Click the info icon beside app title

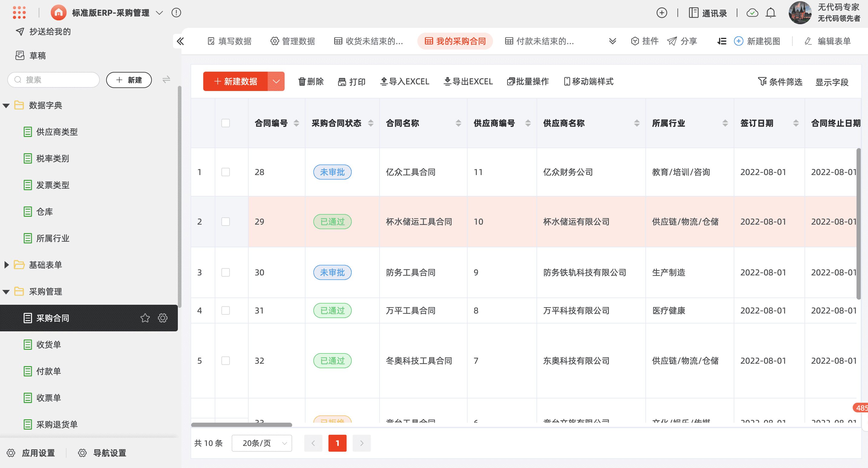[x=176, y=13]
